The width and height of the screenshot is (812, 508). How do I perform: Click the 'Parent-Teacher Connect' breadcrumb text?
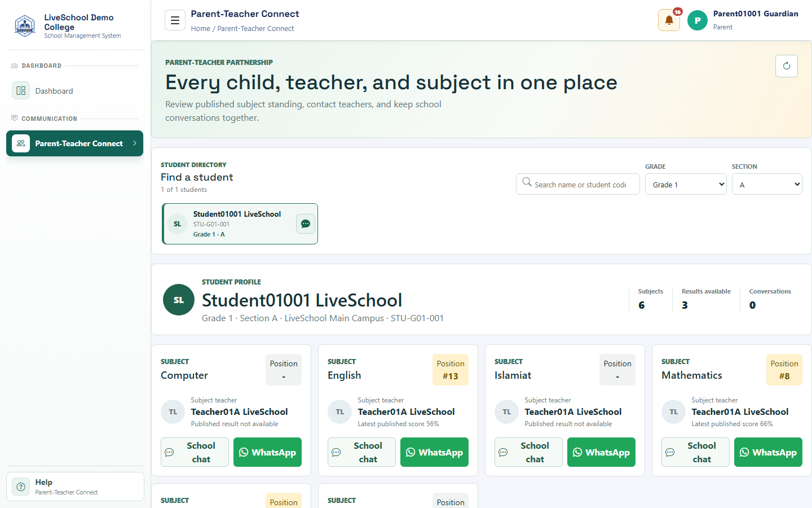(x=255, y=28)
